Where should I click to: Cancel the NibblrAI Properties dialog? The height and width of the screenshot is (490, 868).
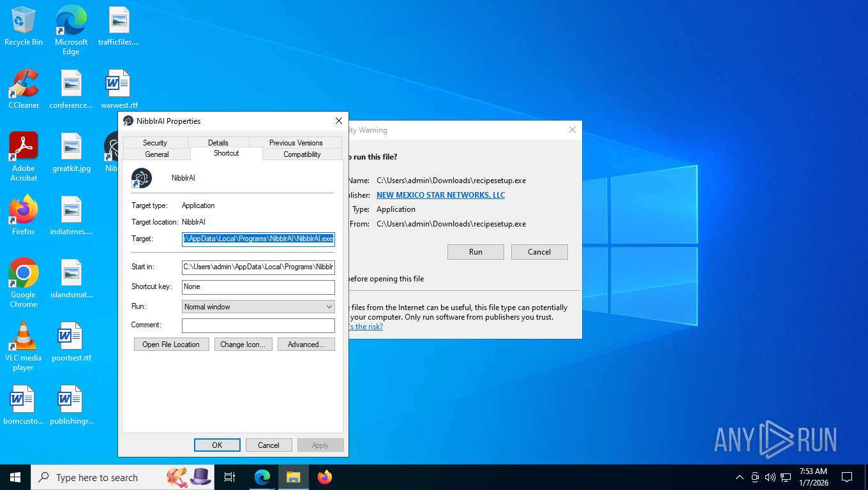coord(269,445)
